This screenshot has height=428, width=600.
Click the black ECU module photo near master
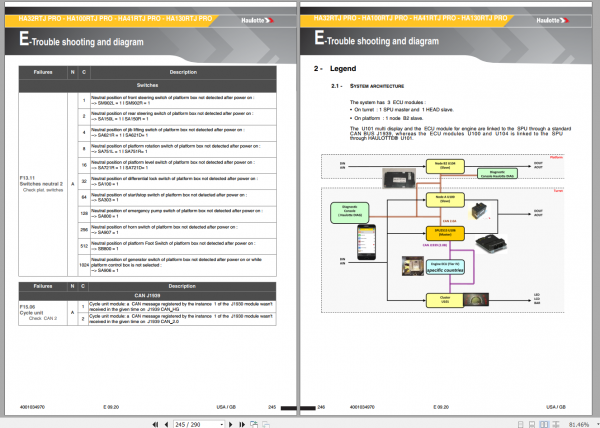[491, 244]
